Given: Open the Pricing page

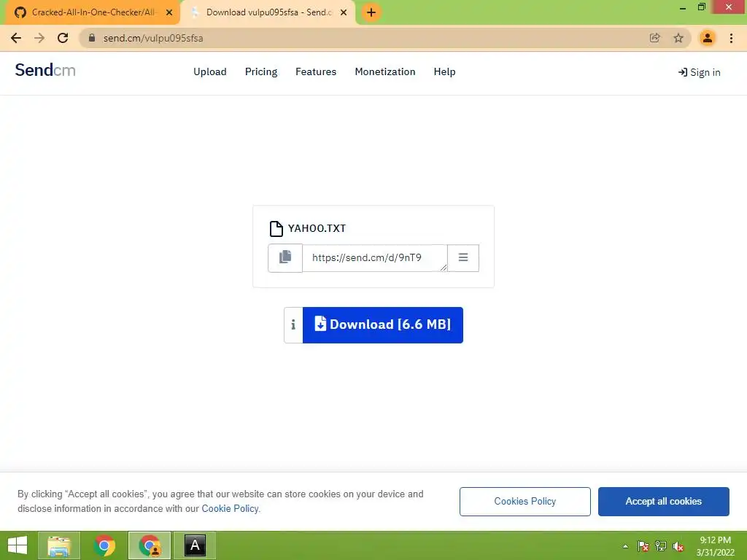Looking at the screenshot, I should (x=261, y=72).
